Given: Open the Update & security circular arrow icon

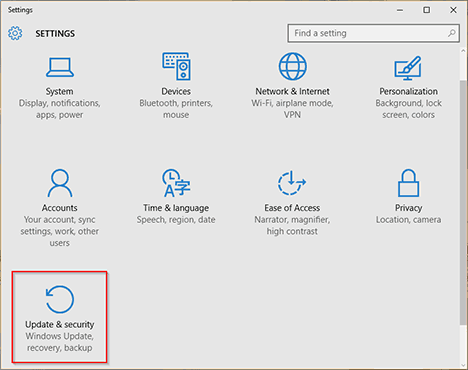Looking at the screenshot, I should (x=60, y=299).
